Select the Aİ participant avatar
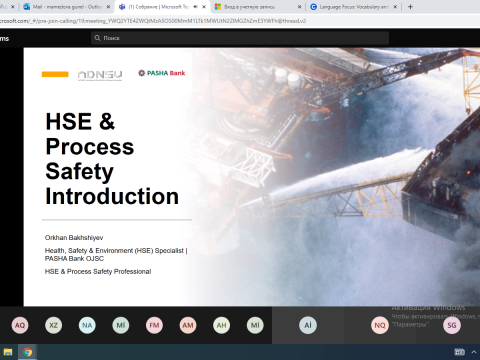 tap(308, 325)
